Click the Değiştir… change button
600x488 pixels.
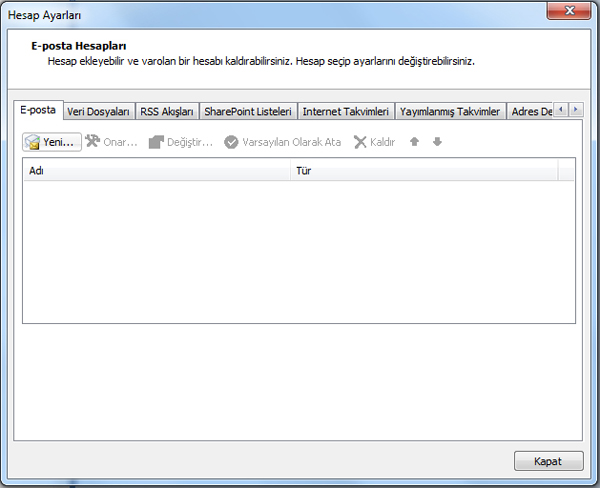(x=181, y=142)
